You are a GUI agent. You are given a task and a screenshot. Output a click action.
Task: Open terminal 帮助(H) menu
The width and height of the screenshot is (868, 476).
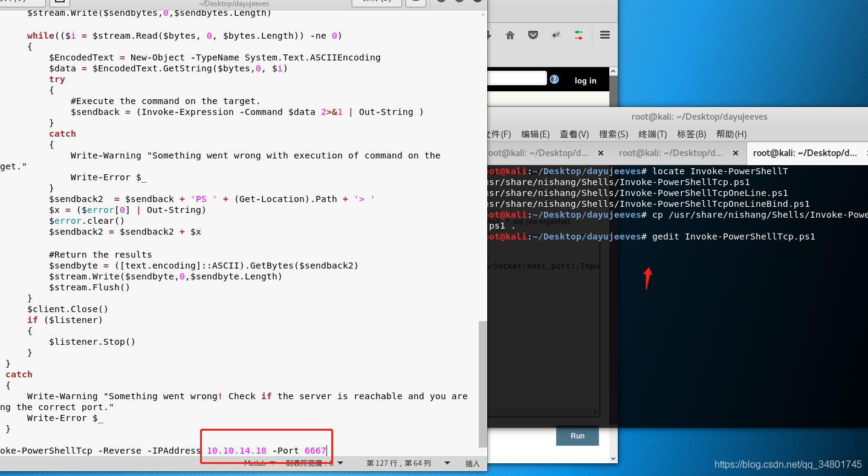(731, 134)
